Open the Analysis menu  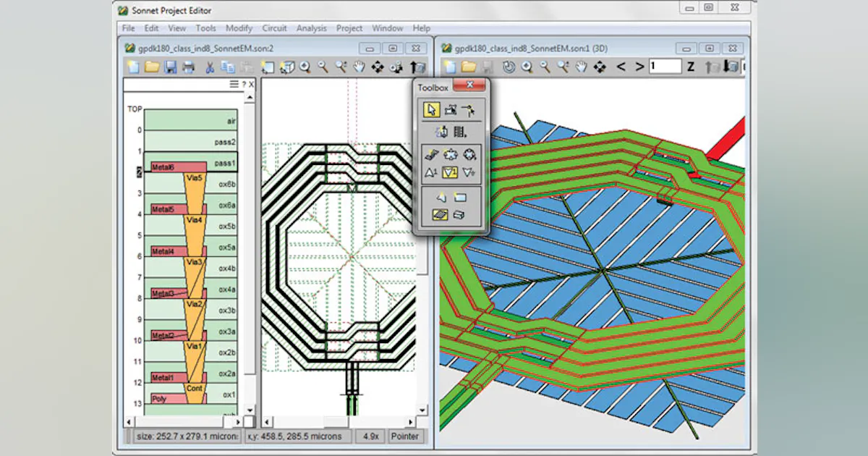tap(311, 28)
